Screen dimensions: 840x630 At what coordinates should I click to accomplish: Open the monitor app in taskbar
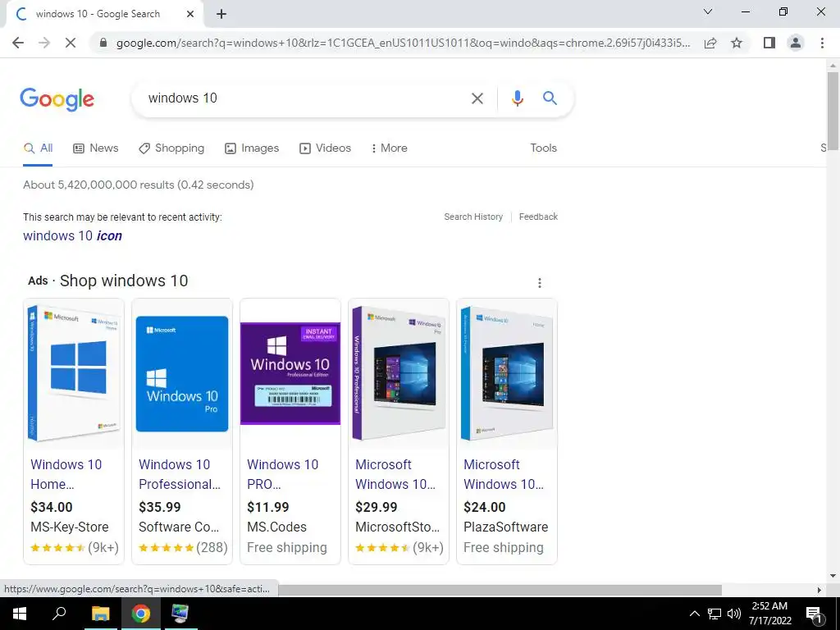click(x=180, y=614)
